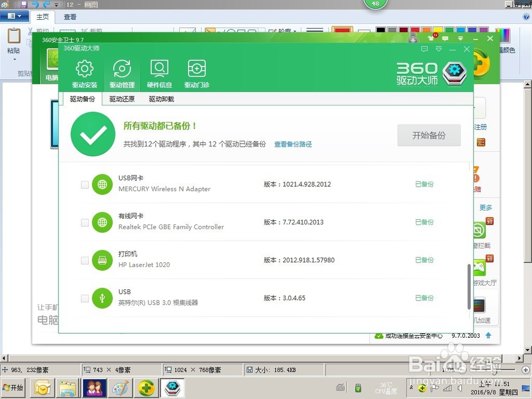The image size is (532, 399).
Task: Select the 驱动管理 (Driver Manage) icon
Action: tap(122, 72)
